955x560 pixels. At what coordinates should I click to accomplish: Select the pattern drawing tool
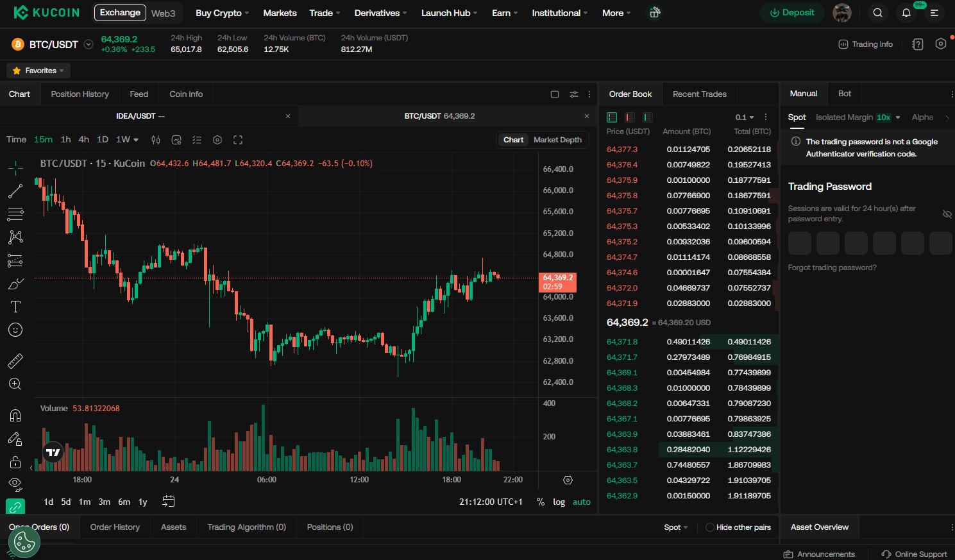pyautogui.click(x=15, y=237)
